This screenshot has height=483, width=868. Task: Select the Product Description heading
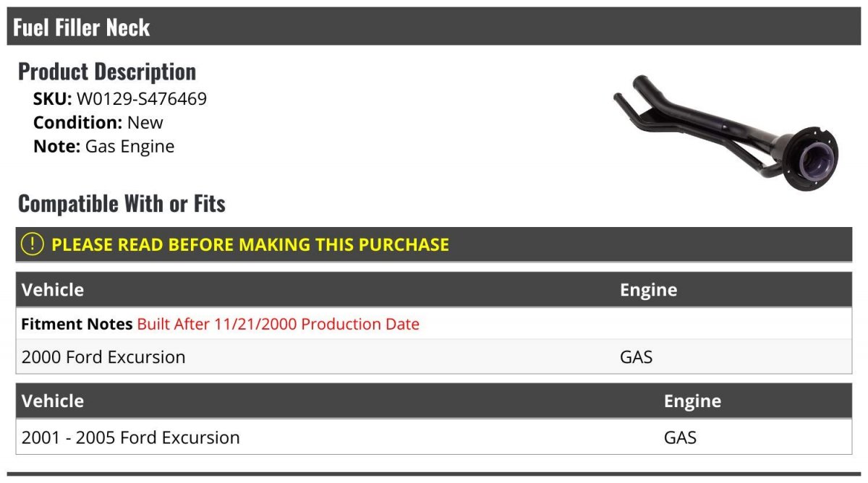[107, 72]
